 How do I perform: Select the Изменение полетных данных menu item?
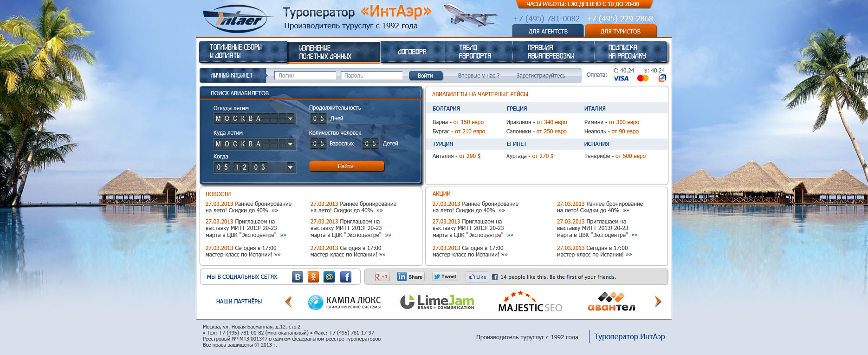click(x=334, y=52)
